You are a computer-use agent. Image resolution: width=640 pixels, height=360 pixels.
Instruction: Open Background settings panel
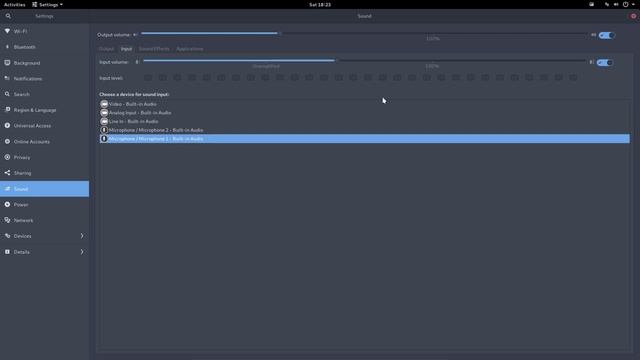coord(44,63)
